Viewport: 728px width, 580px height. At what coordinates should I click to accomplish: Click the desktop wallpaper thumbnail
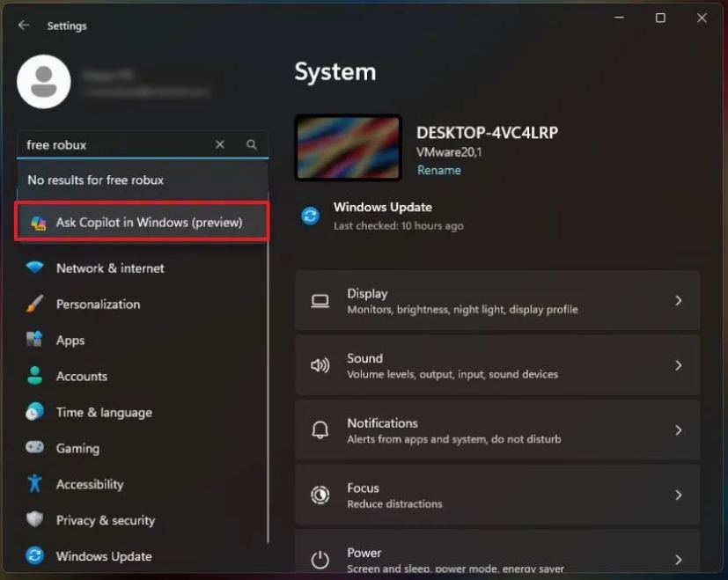(349, 148)
